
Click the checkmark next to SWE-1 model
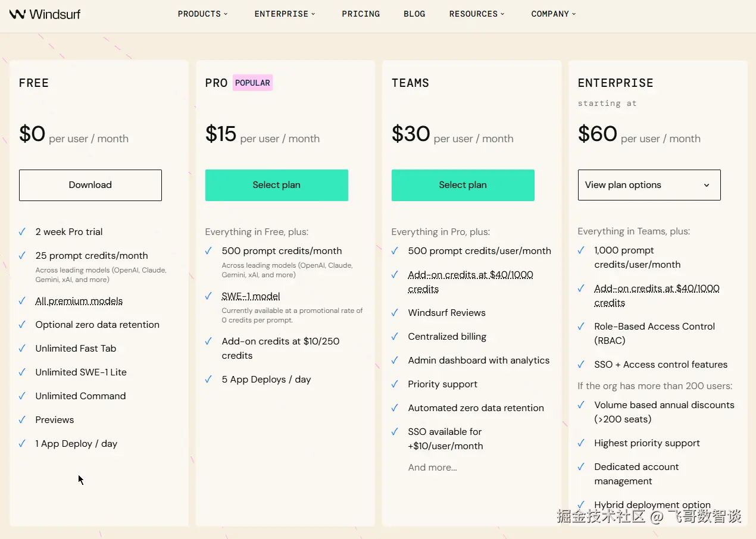208,296
